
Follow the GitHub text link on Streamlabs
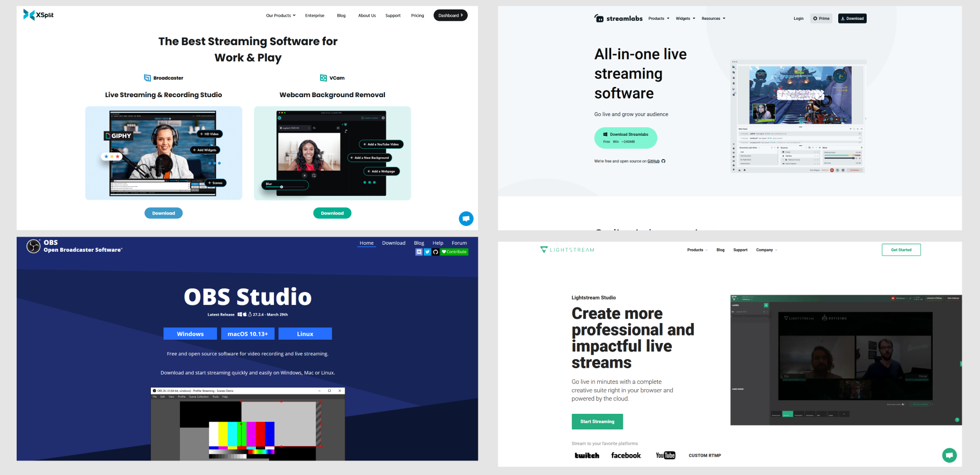(653, 161)
